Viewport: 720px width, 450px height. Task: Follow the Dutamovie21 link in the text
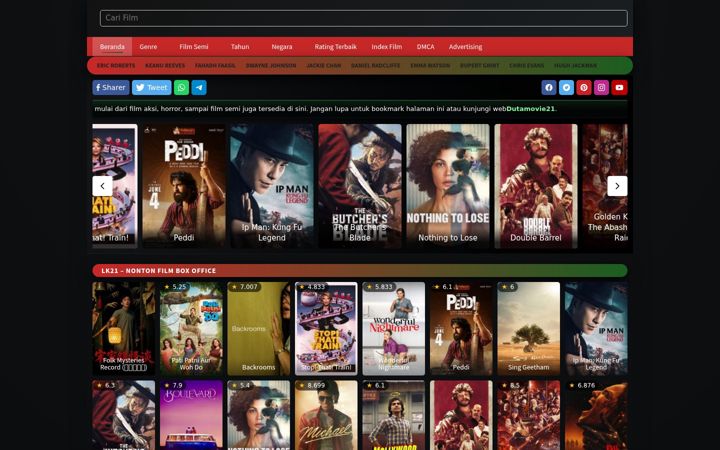(x=530, y=109)
